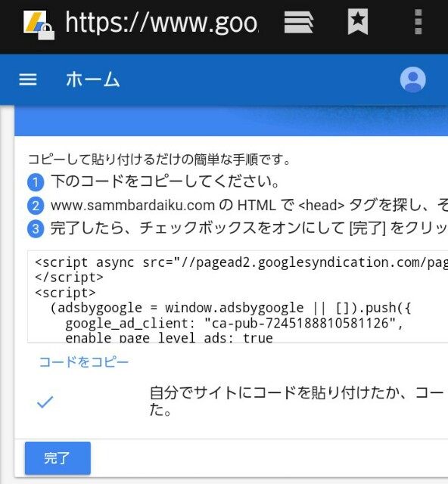Click the enable_page_level_ads: true line

coord(169,337)
